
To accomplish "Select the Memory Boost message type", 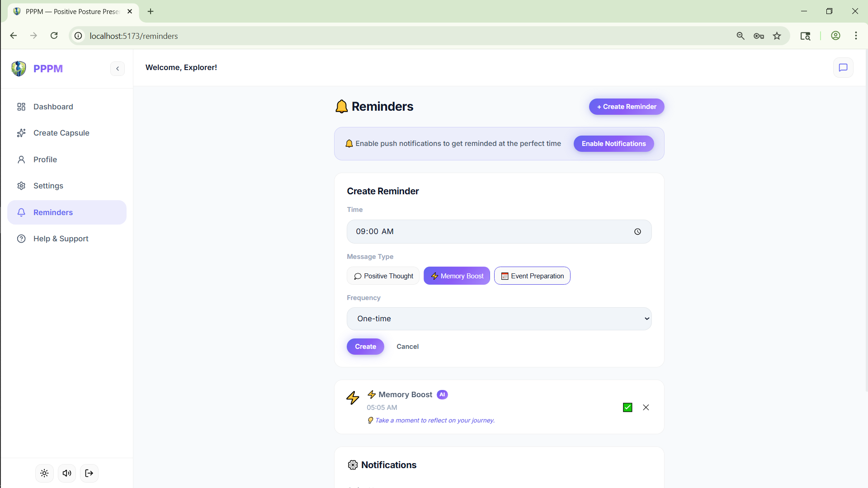I will point(457,276).
